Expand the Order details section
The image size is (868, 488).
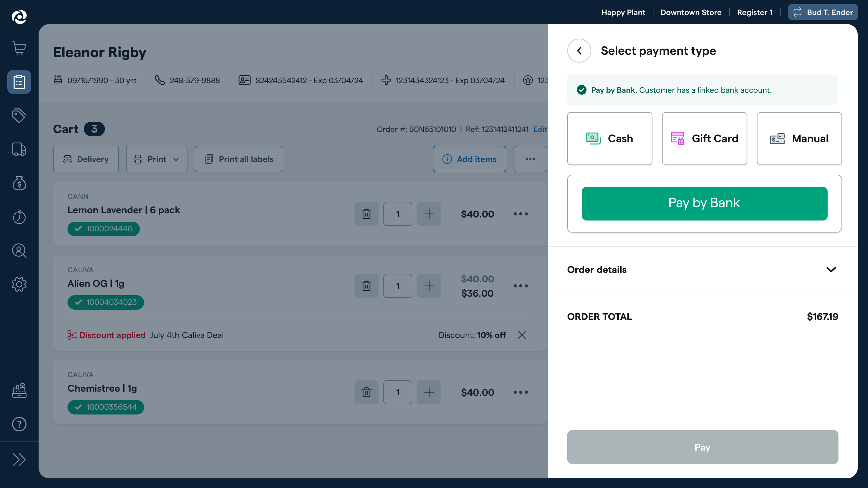703,269
